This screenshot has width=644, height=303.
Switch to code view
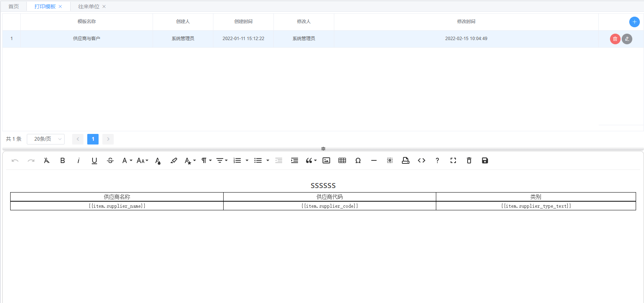pos(422,161)
